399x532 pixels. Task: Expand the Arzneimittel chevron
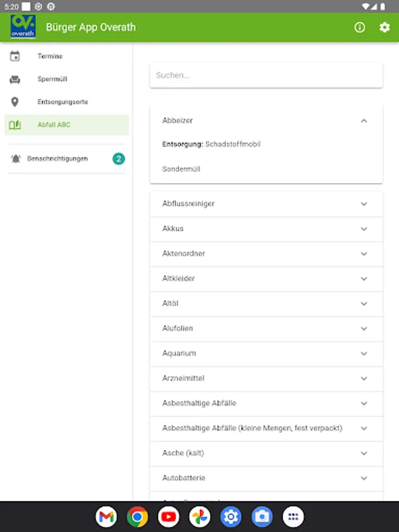pyautogui.click(x=364, y=378)
